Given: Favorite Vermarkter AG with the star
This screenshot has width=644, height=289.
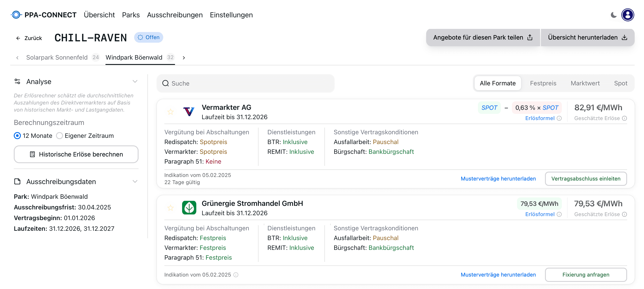Looking at the screenshot, I should (171, 112).
